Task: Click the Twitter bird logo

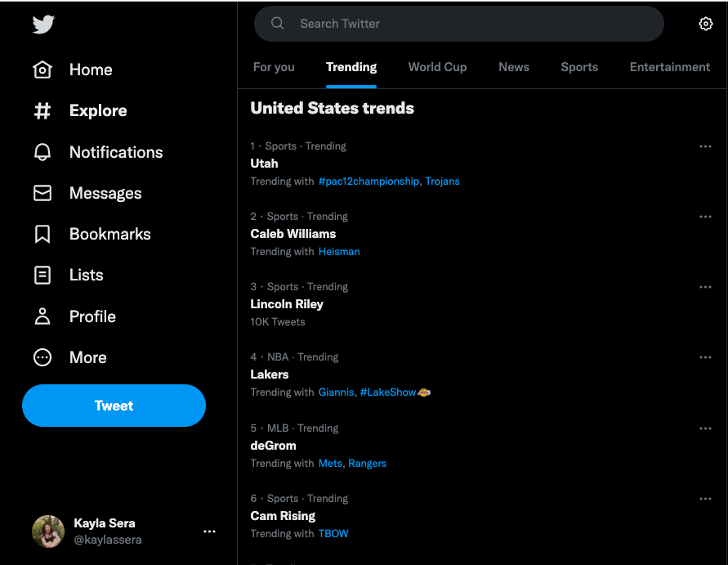Action: coord(43,25)
